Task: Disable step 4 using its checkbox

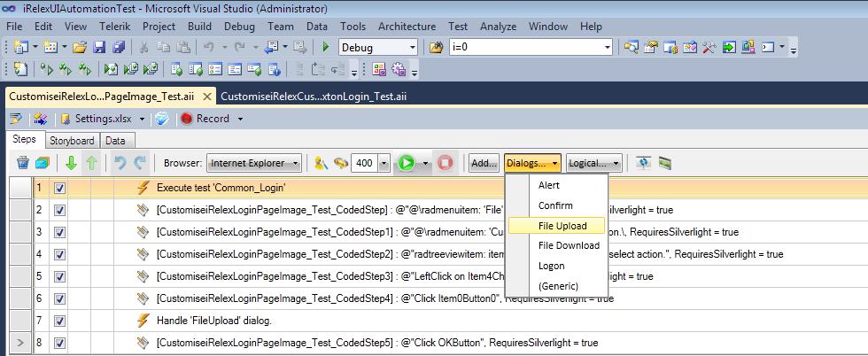Action: pyautogui.click(x=60, y=255)
